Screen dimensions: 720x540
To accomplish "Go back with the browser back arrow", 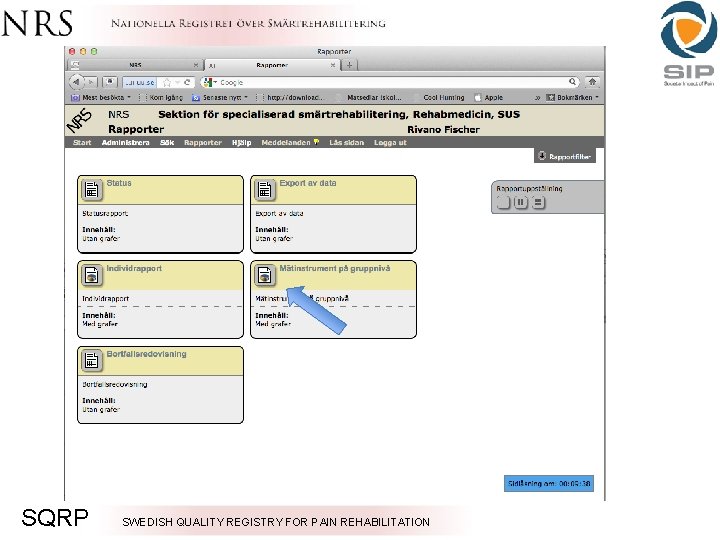I will tap(76, 82).
